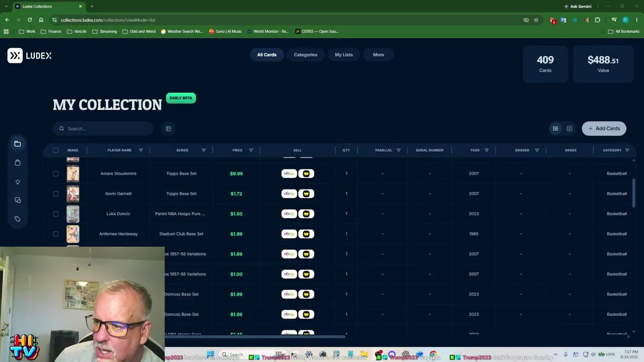Open the Grader column filter
This screenshot has height=362, width=644.
(x=537, y=150)
